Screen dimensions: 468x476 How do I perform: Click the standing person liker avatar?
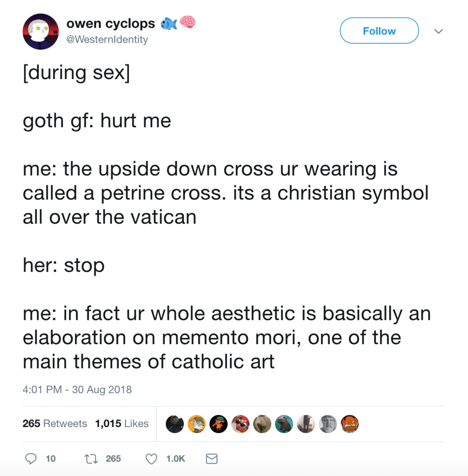[305, 424]
